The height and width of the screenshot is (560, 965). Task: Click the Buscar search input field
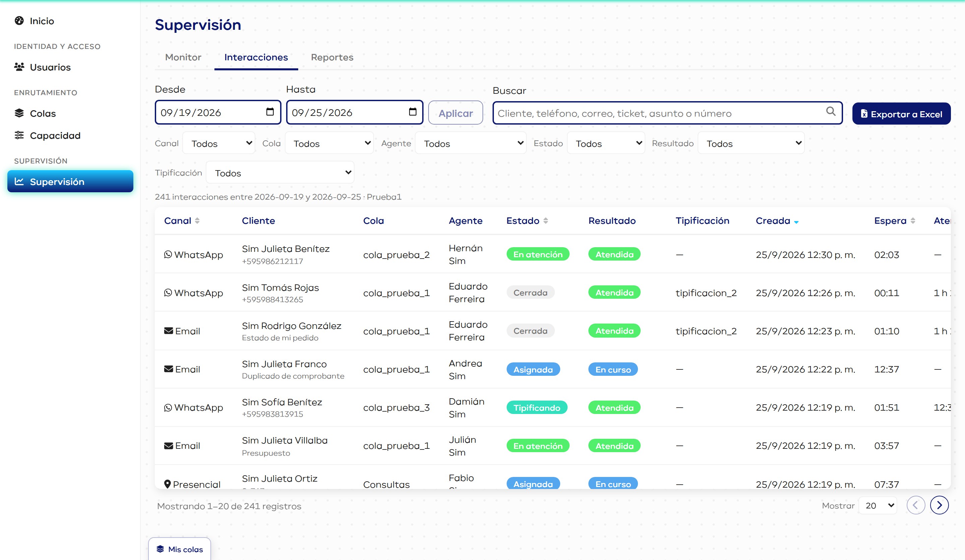(667, 113)
